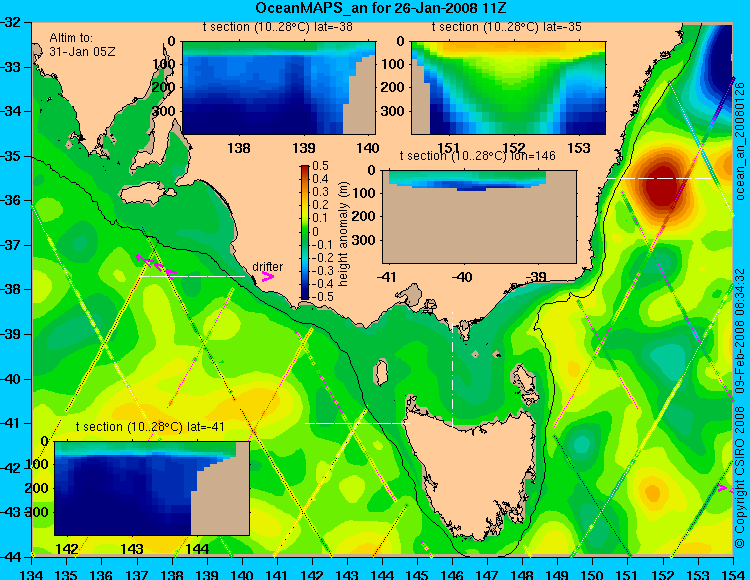Click the 134 label on the bottom longitude axis
The image size is (750, 580).
click(x=32, y=574)
